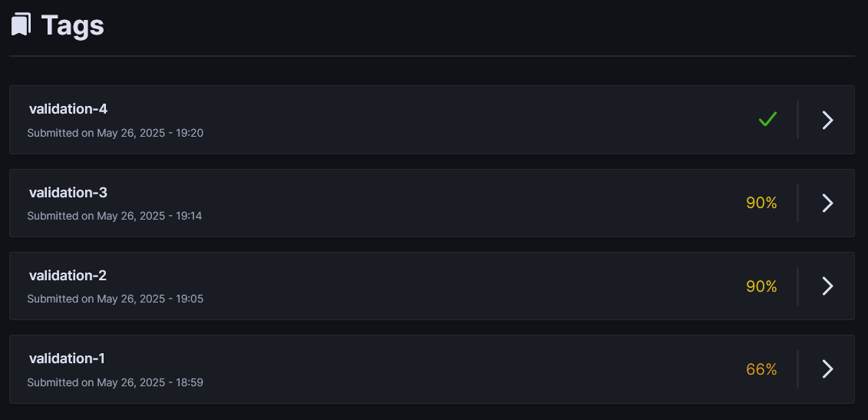Click the 66% score on validation-1
The width and height of the screenshot is (868, 420).
(761, 369)
